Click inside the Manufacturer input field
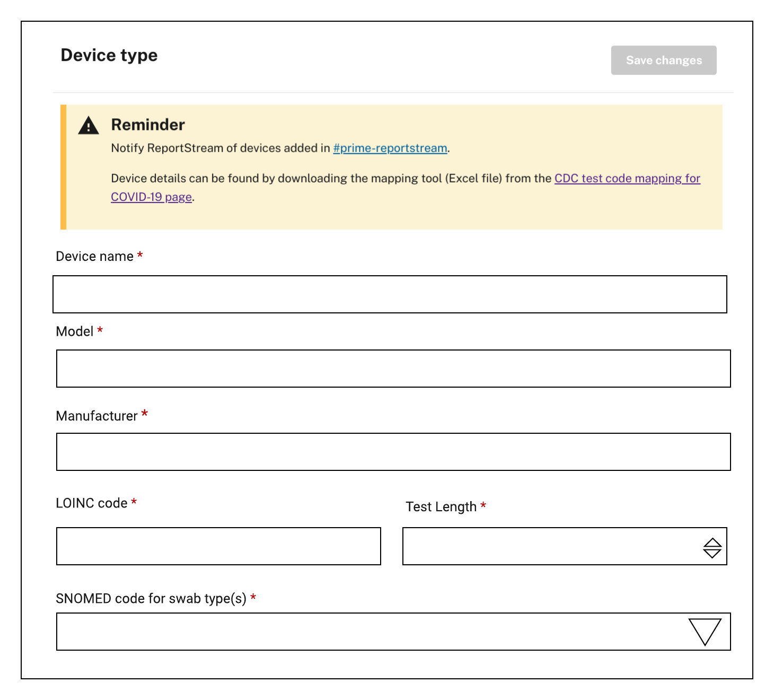Viewport: 774px width, 700px height. (392, 452)
